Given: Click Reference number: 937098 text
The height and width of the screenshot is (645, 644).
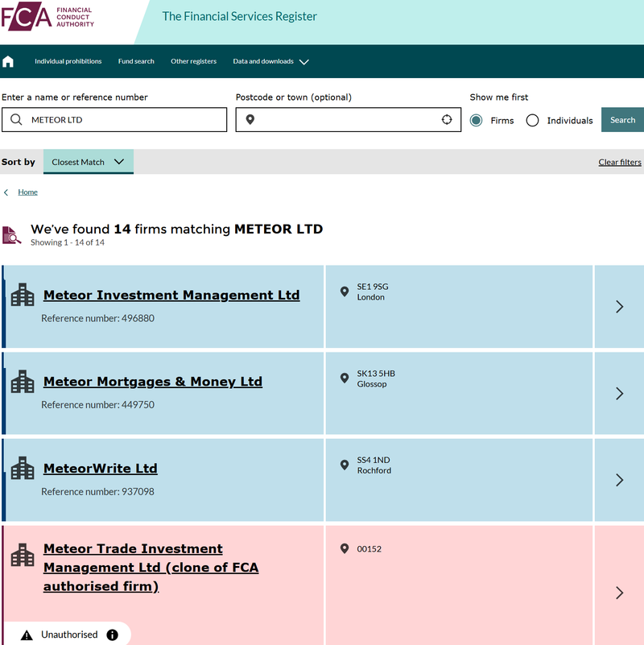Looking at the screenshot, I should tap(98, 491).
